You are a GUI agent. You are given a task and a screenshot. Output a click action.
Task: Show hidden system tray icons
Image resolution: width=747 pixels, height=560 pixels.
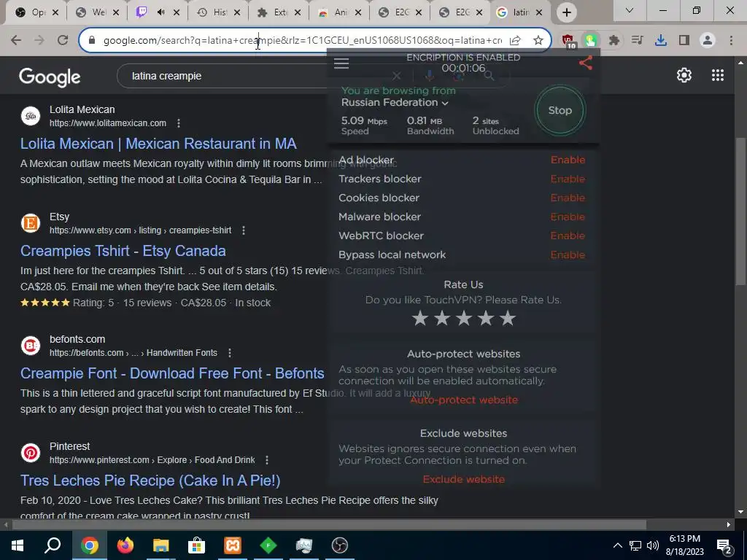617,545
